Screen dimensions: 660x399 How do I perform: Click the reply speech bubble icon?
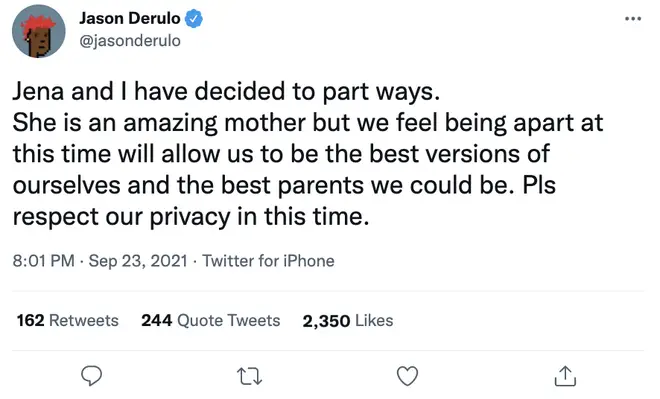pyautogui.click(x=91, y=375)
